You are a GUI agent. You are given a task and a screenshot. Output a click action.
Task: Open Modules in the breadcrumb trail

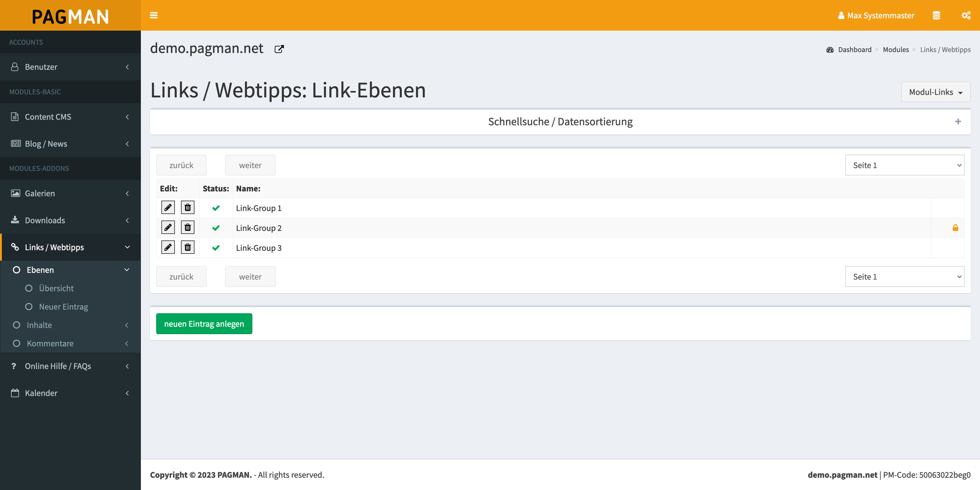pyautogui.click(x=896, y=49)
